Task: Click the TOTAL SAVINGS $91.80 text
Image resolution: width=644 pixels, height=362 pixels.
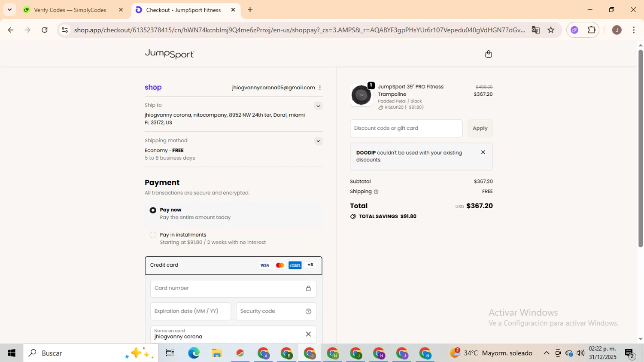Action: click(387, 217)
